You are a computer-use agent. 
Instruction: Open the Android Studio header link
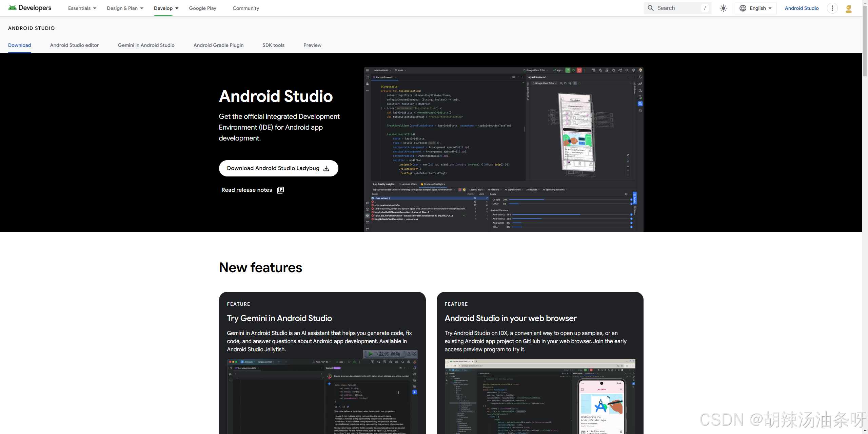pos(802,8)
